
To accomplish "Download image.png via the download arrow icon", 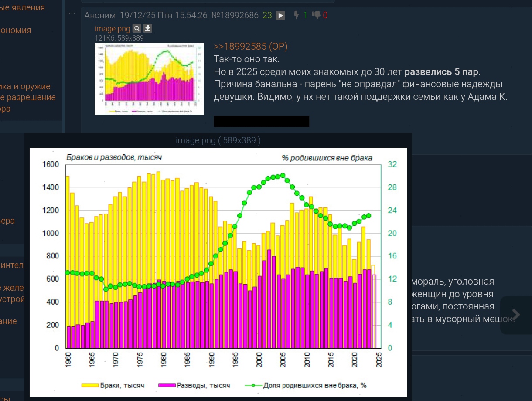I will tap(148, 29).
